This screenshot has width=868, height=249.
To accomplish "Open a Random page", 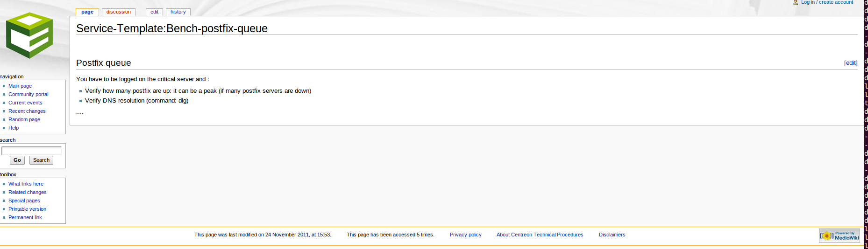I will tap(24, 119).
